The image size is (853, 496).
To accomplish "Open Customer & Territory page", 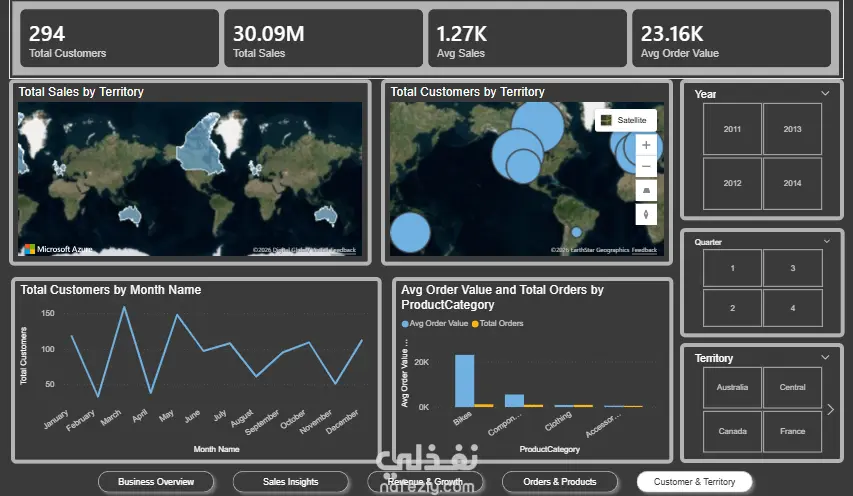I will click(x=694, y=482).
